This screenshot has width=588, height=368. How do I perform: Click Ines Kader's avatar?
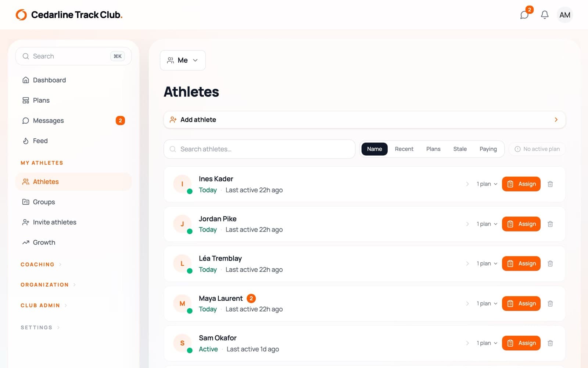pos(182,184)
